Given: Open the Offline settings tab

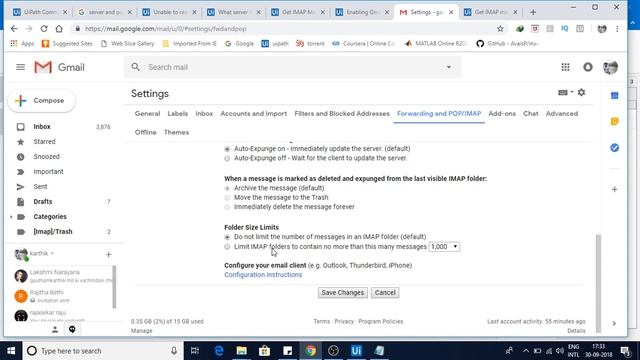Looking at the screenshot, I should [x=145, y=132].
